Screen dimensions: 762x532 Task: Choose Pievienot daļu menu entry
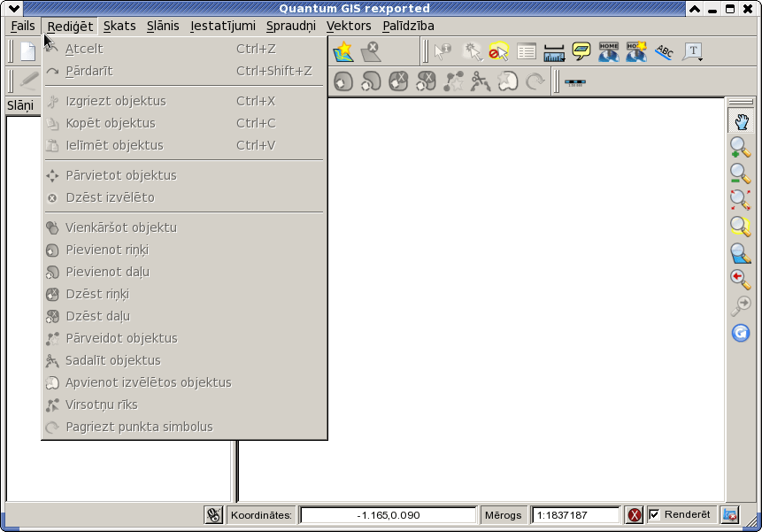pyautogui.click(x=184, y=272)
